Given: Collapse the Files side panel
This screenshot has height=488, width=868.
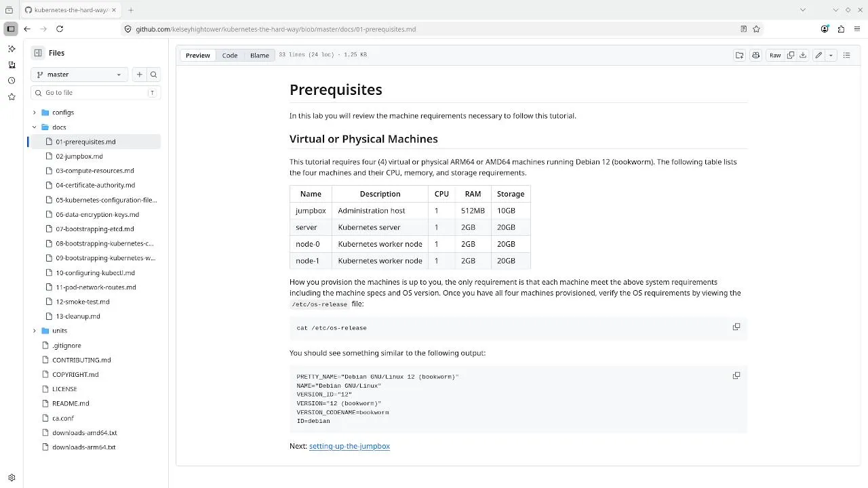Looking at the screenshot, I should point(38,53).
